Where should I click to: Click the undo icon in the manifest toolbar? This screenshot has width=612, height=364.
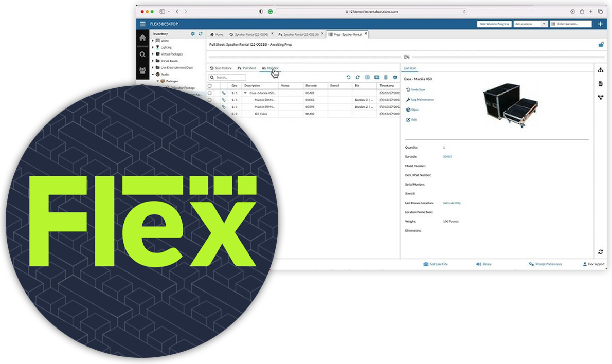(x=348, y=77)
